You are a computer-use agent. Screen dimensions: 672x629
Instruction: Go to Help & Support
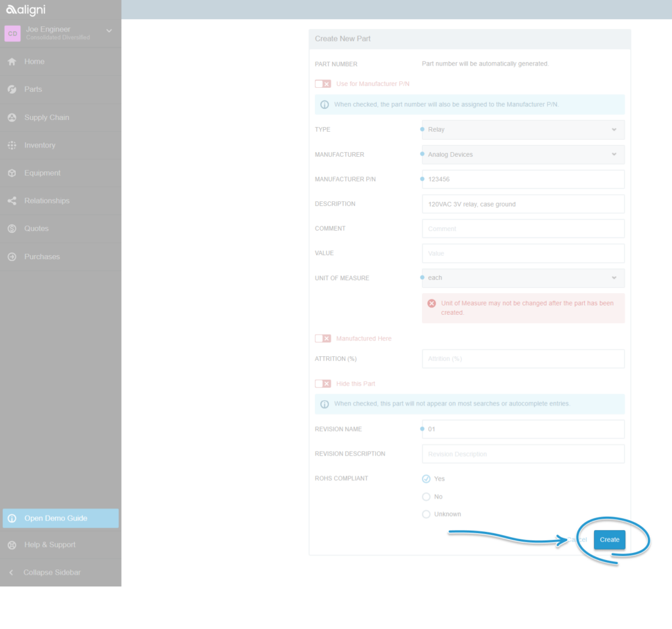(x=60, y=544)
